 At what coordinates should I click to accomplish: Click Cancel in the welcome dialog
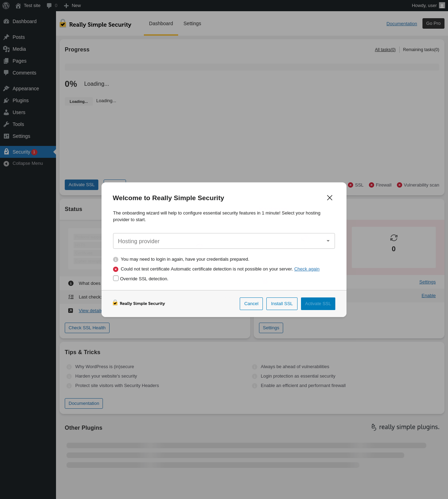pos(251,304)
